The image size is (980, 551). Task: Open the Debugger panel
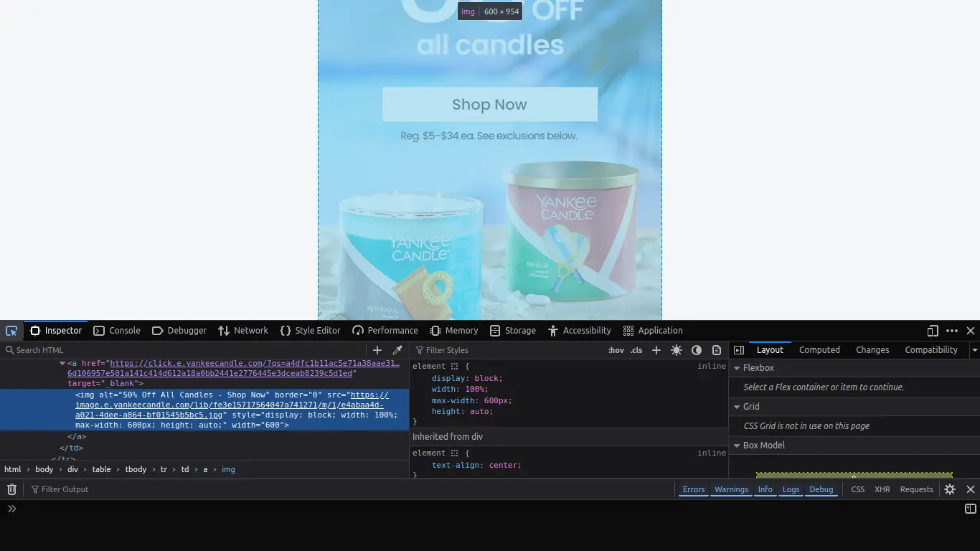click(179, 331)
